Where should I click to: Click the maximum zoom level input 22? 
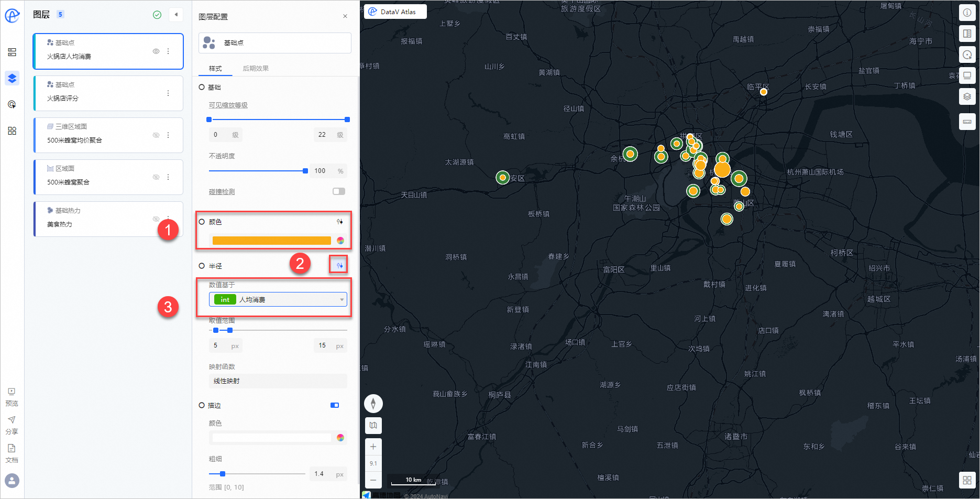coord(331,135)
